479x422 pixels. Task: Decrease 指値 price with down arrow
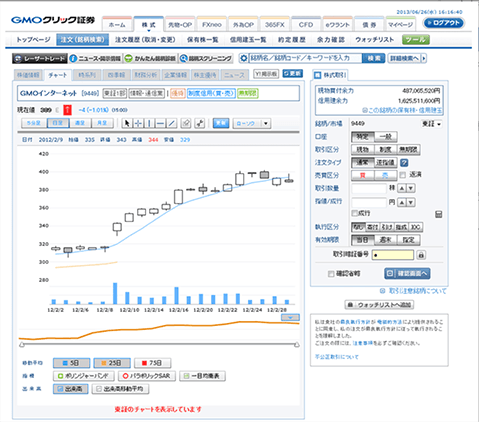click(411, 202)
